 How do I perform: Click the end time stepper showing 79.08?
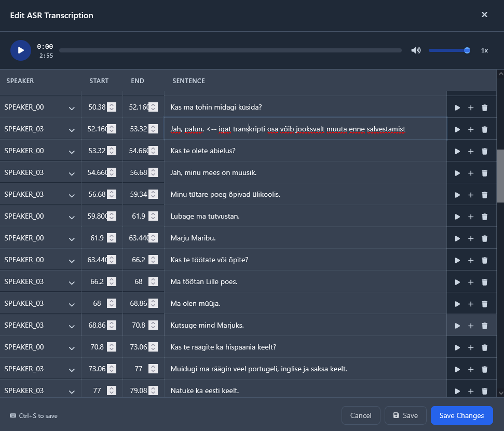pos(153,390)
